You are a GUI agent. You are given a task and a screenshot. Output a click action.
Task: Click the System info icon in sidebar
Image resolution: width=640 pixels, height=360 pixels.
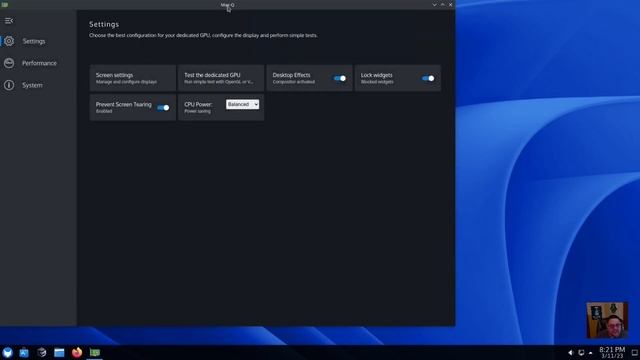(9, 85)
